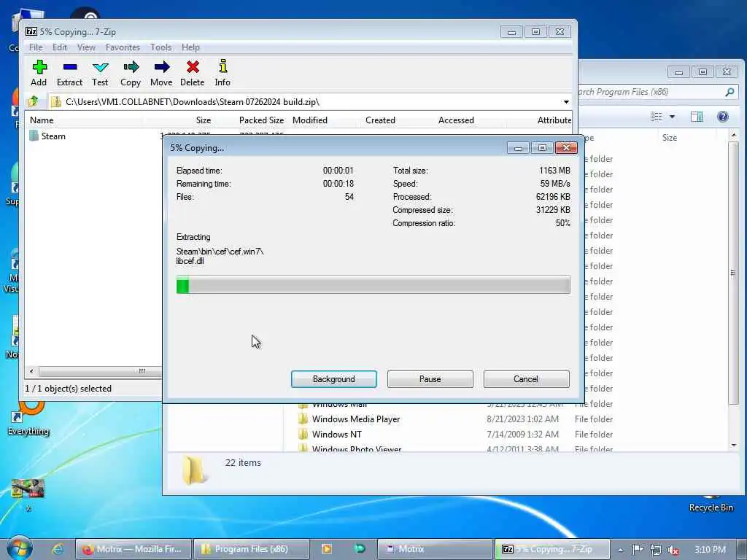The image size is (747, 560).
Task: Switch to Motrix taskbar window
Action: click(x=435, y=549)
